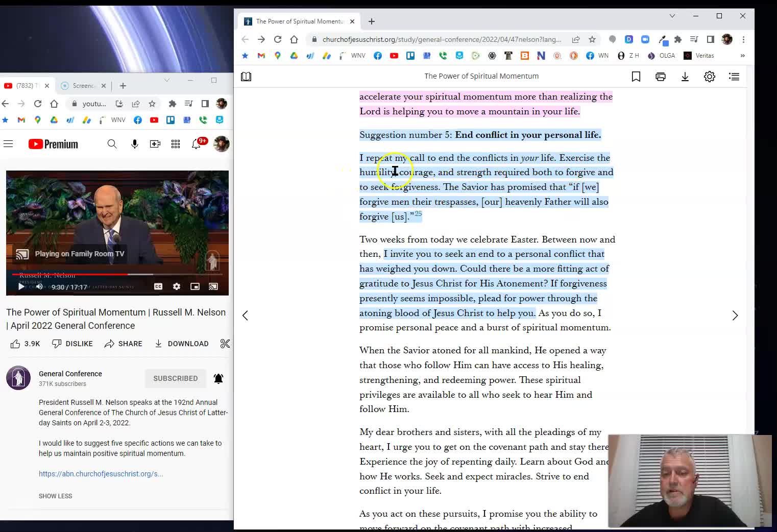The height and width of the screenshot is (532, 777).
Task: Bookmark this talk in the reader toolbar
Action: pyautogui.click(x=636, y=77)
